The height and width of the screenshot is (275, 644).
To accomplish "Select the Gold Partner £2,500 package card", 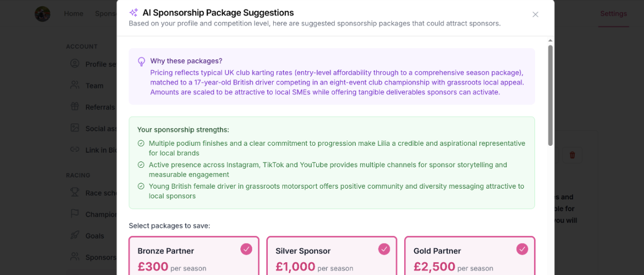I will 470,256.
